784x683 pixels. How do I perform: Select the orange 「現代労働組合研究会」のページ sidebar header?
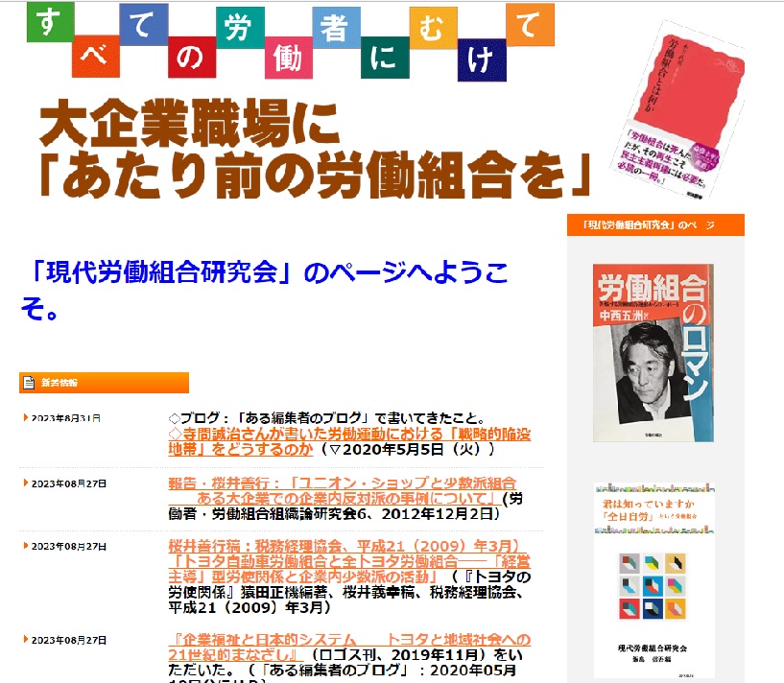[654, 224]
